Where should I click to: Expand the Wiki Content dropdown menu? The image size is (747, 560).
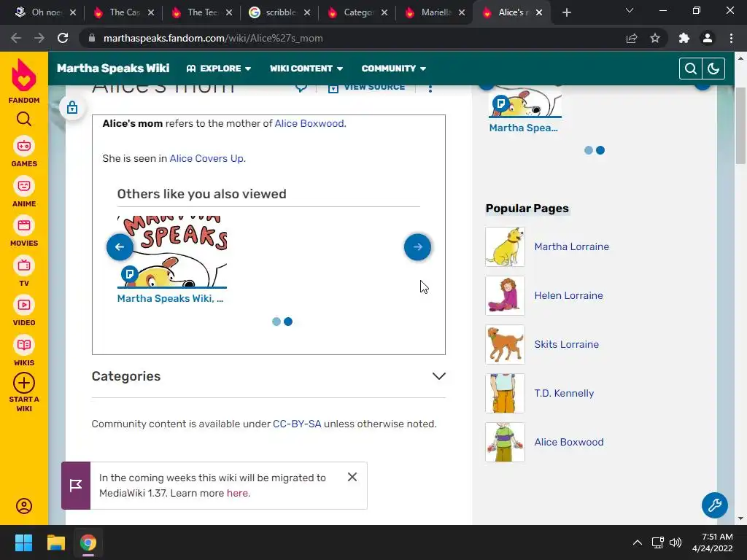coord(306,69)
